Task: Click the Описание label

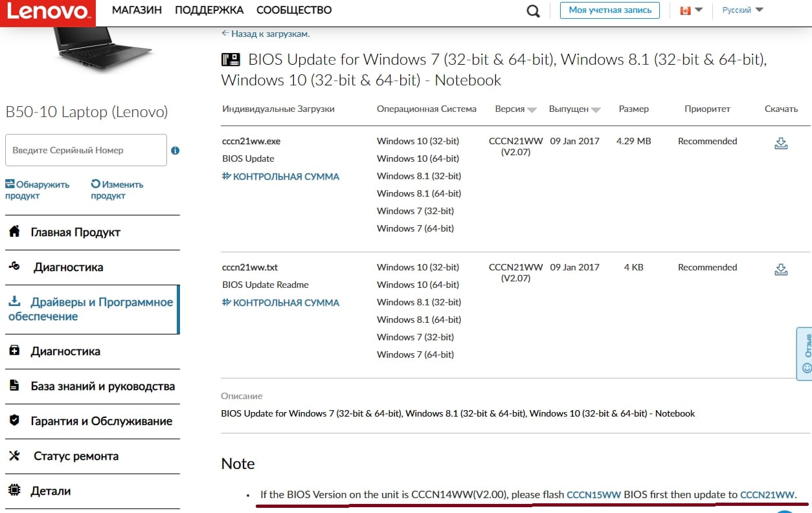Action: (242, 396)
